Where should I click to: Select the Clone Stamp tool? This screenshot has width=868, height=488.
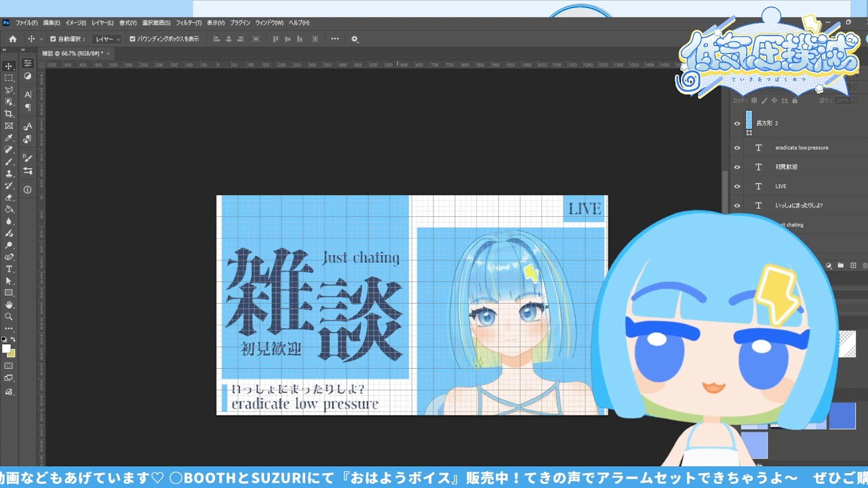click(9, 174)
